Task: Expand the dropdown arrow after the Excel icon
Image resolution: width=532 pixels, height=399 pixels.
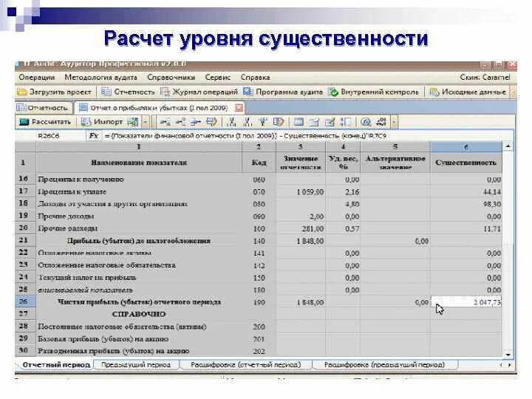Action: (x=145, y=122)
